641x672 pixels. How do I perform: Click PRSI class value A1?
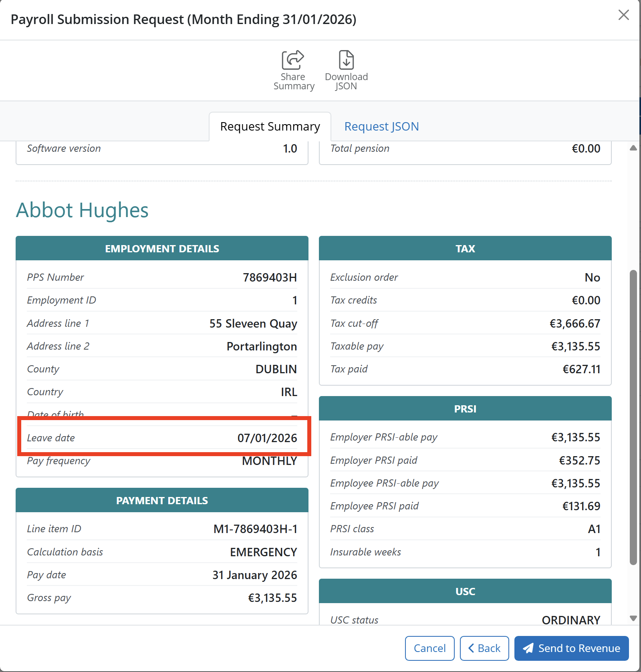(x=594, y=529)
